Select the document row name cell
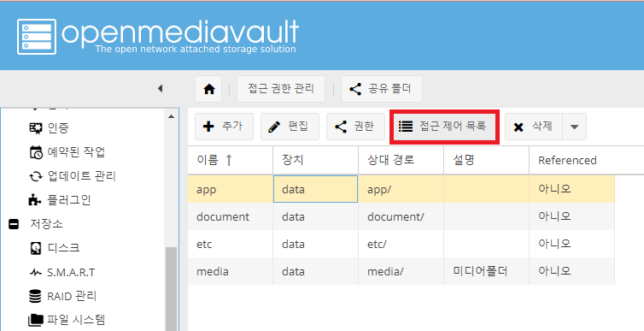Viewport: 644px width, 331px height. (x=231, y=216)
